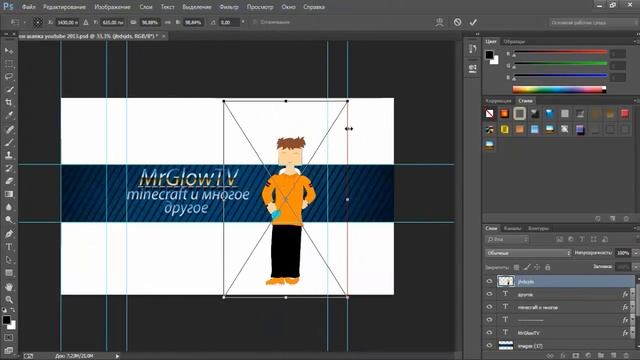Toggle Quick Mask mode in toolbar
The height and width of the screenshot is (360, 640).
[9, 338]
